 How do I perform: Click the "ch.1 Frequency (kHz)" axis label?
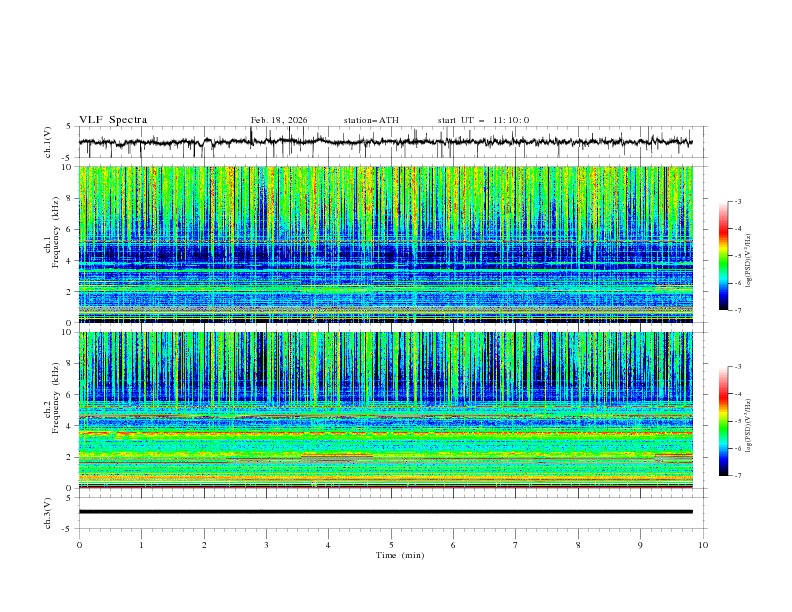click(x=51, y=232)
